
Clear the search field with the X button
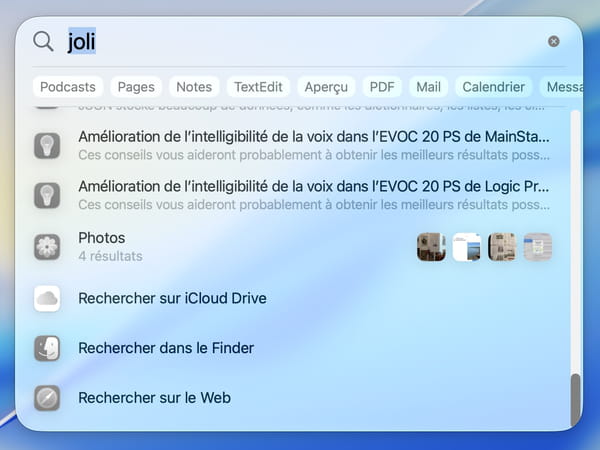[553, 42]
